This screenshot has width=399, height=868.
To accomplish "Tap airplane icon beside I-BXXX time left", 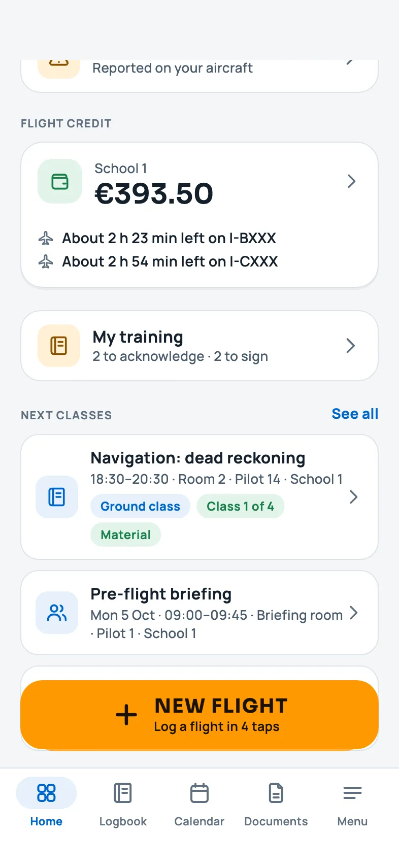I will 46,238.
